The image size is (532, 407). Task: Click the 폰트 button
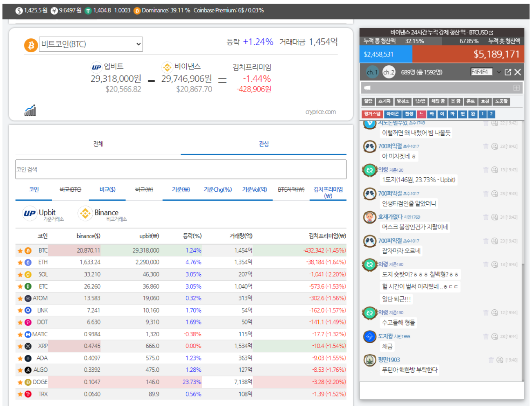[x=471, y=101]
